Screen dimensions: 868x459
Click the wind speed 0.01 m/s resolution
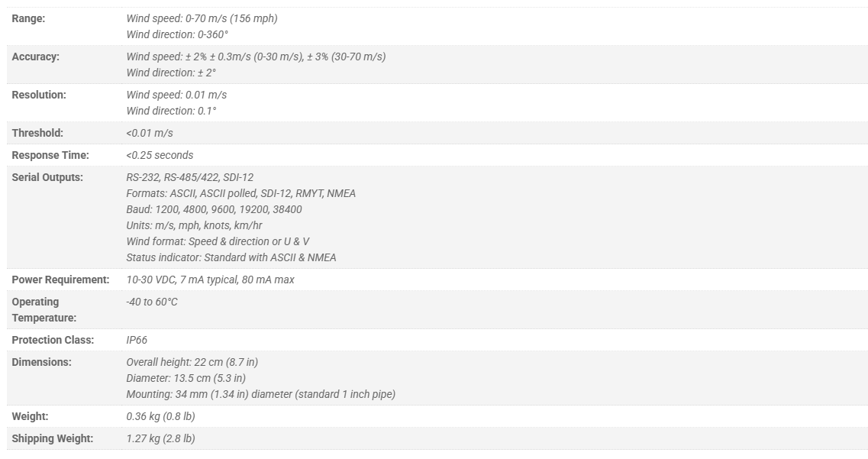tap(176, 95)
